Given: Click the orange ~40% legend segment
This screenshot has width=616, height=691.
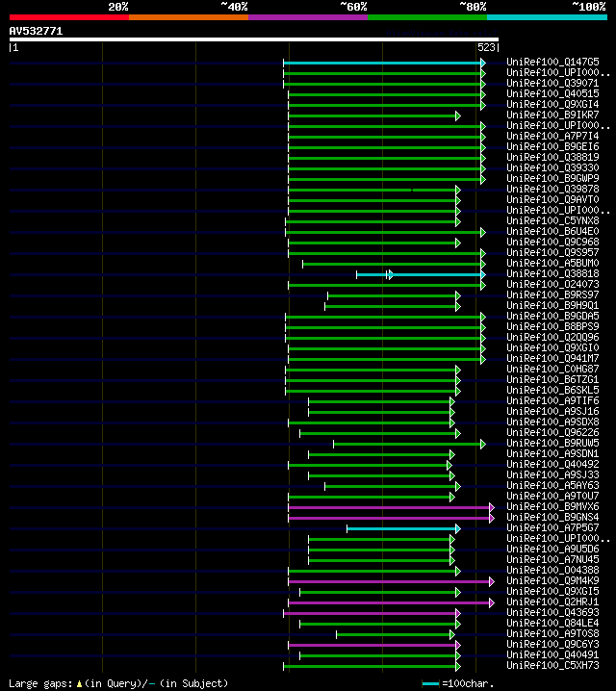Looking at the screenshot, I should point(189,17).
